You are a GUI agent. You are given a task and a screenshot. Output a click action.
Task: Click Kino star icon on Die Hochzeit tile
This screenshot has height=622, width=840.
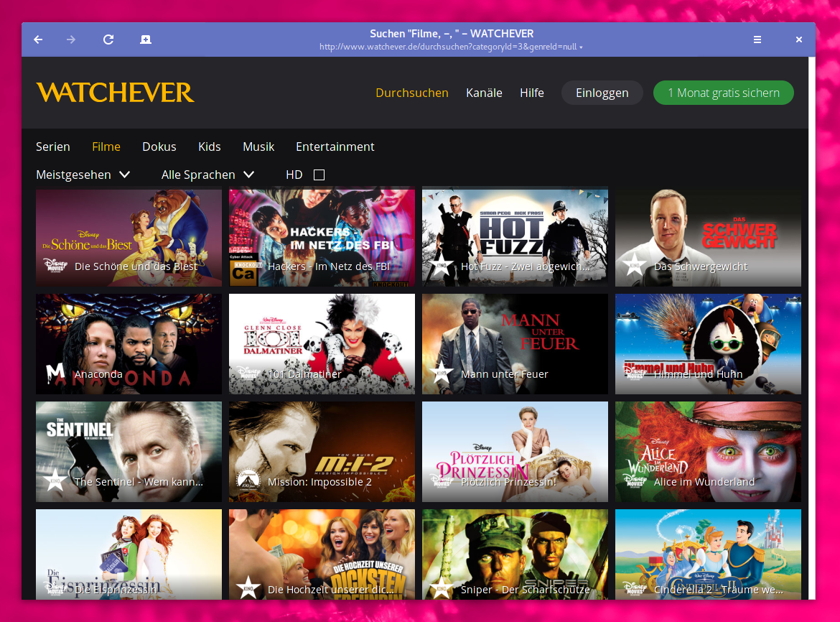(x=248, y=588)
